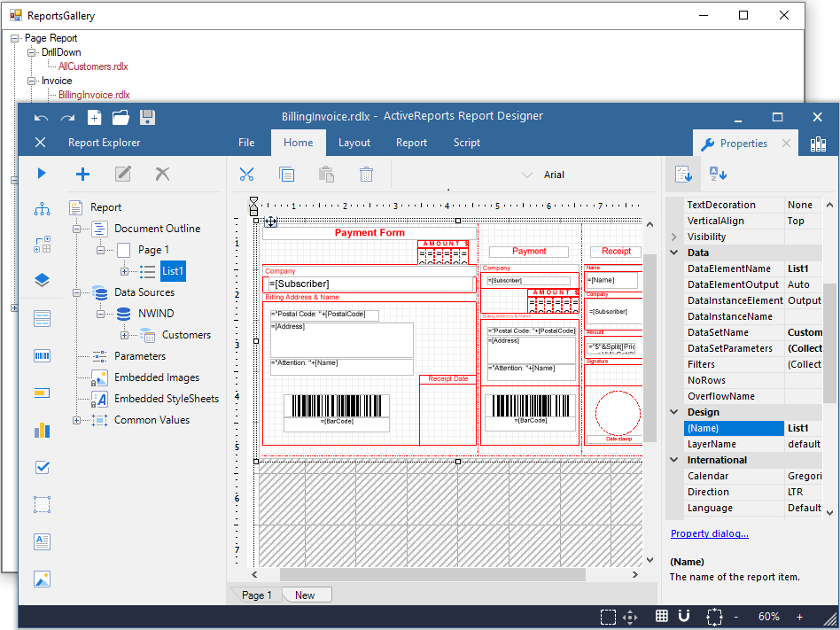This screenshot has height=630, width=840.
Task: Open AllCustomers.rdlx in ReportsGallery window
Action: 93,66
